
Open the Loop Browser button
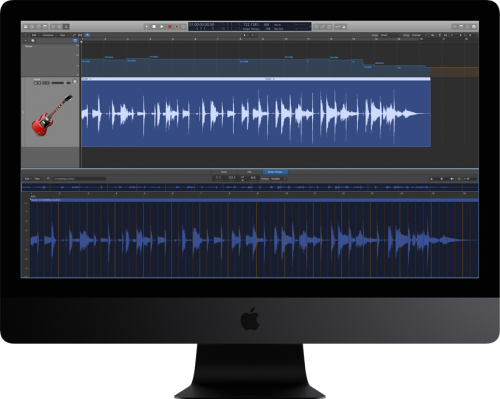pyautogui.click(x=467, y=27)
